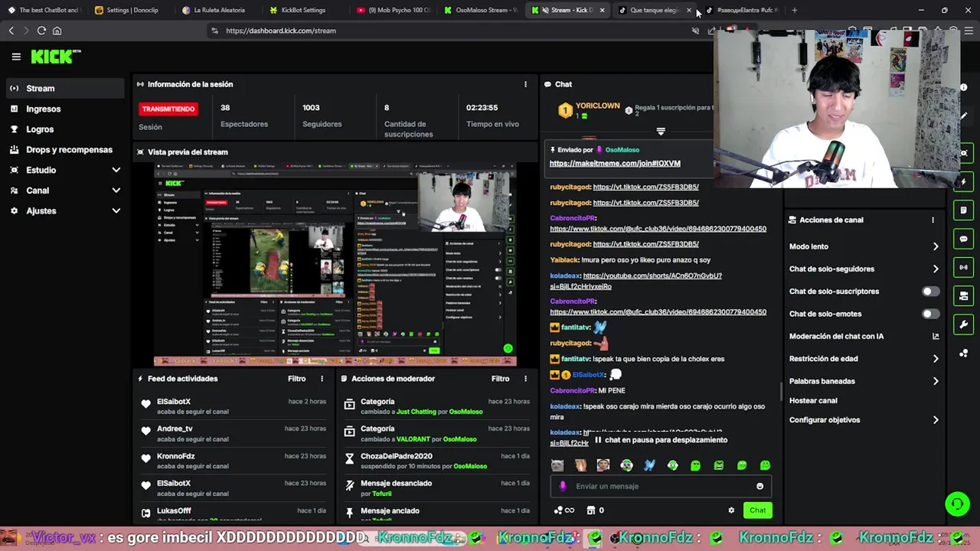Open pinned makeitmeme.com link

click(615, 163)
